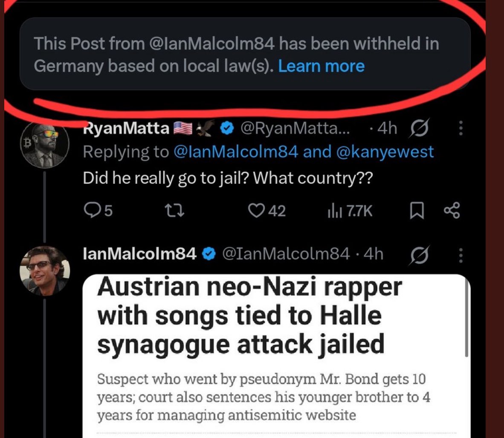504x438 pixels.
Task: Open more options on RyanMatta's reply
Action: click(x=460, y=128)
